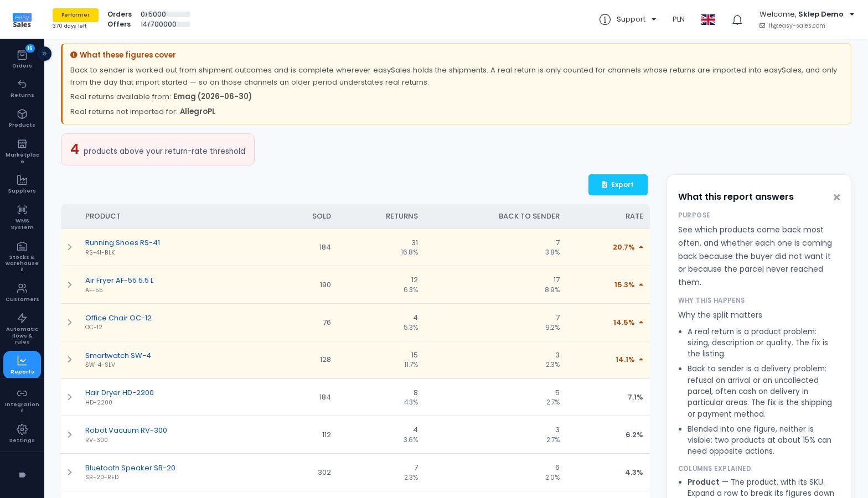Click the Performer plan badge
Image resolution: width=868 pixels, height=498 pixels.
(75, 15)
